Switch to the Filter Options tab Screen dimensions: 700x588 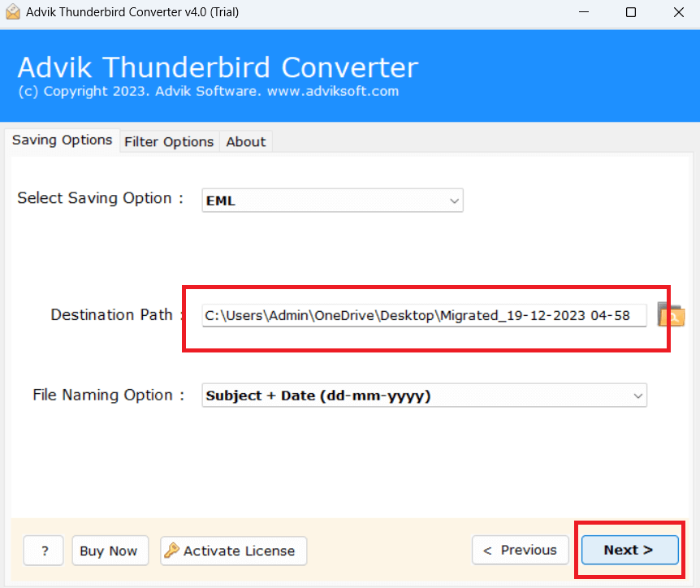click(169, 141)
